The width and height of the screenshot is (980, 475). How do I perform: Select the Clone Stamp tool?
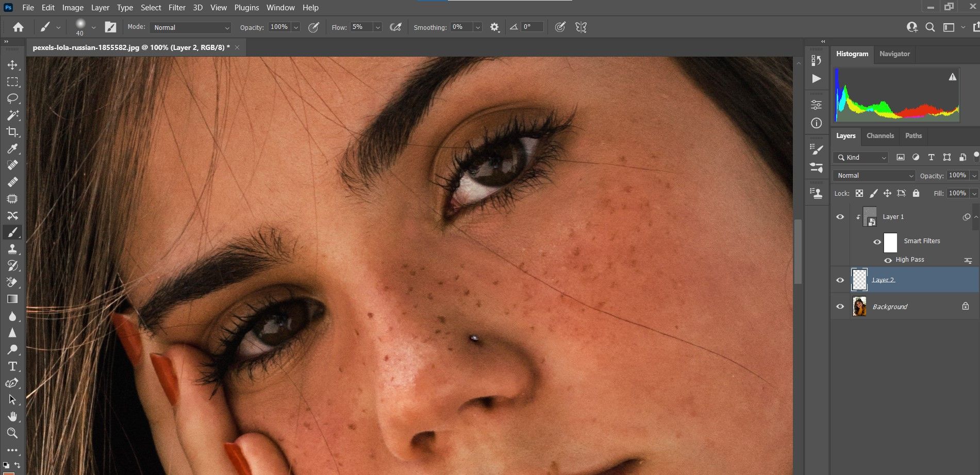pos(12,249)
